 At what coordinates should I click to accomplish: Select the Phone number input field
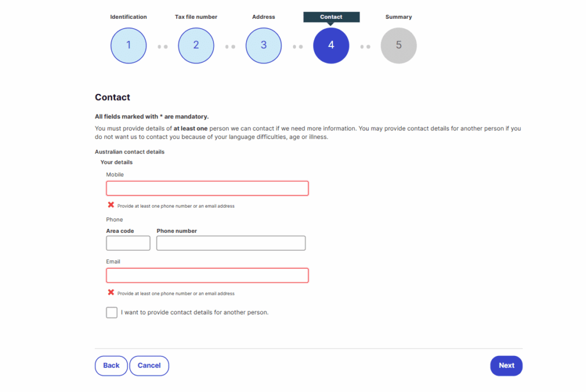(231, 243)
